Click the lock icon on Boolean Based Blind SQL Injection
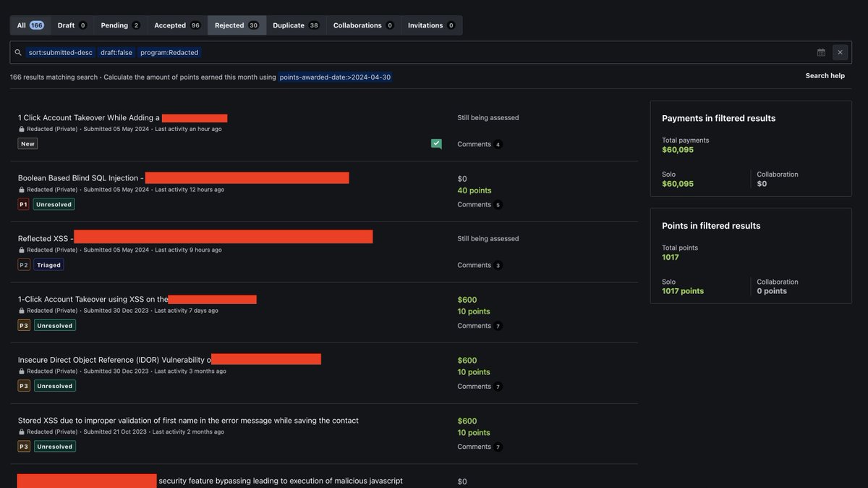 pos(22,190)
